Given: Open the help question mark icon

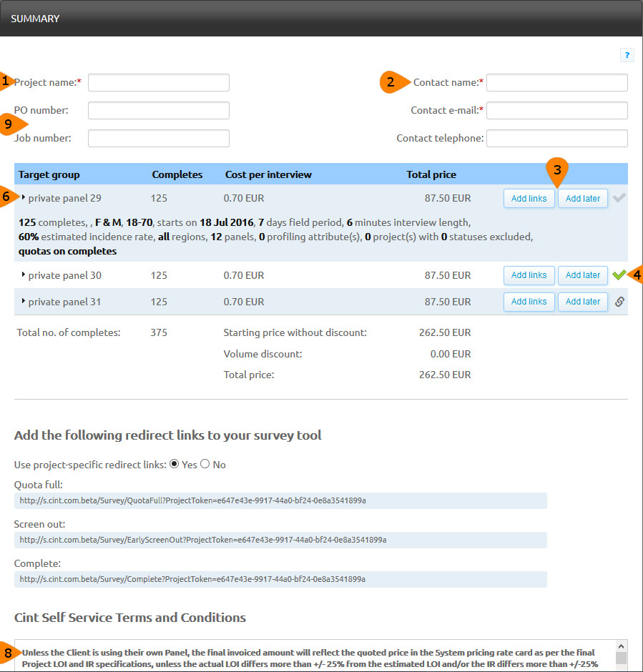Looking at the screenshot, I should pyautogui.click(x=627, y=54).
